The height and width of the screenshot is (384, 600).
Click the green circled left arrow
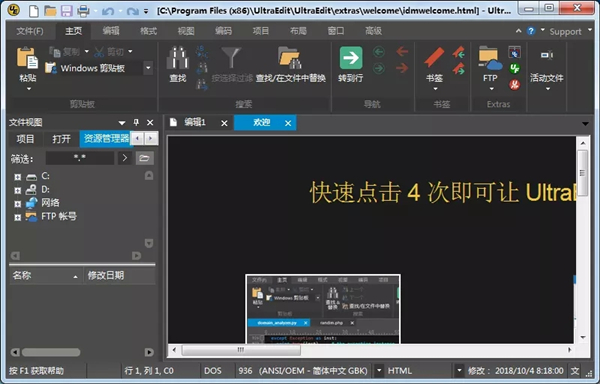[x=378, y=52]
